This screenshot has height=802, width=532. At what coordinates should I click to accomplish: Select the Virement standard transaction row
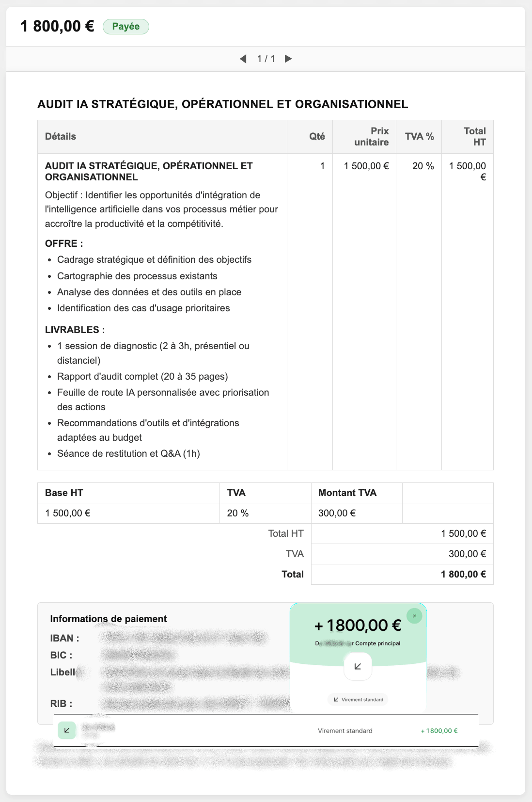click(266, 730)
